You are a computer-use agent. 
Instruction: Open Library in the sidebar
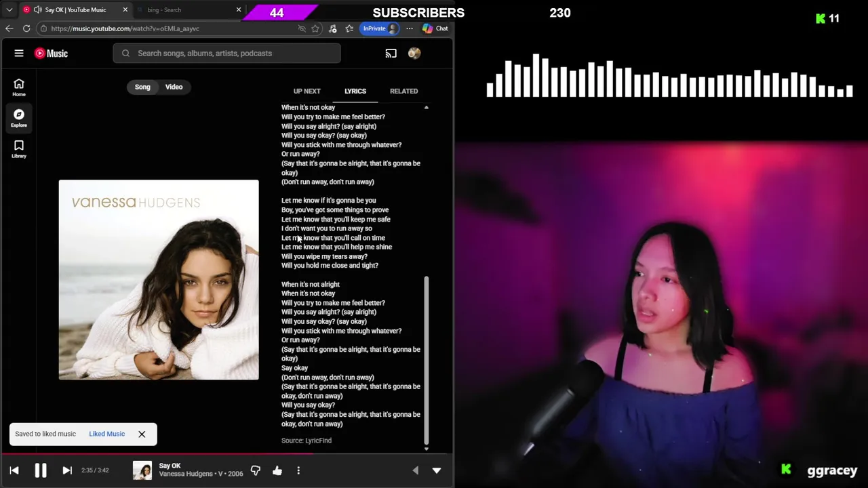pos(19,149)
